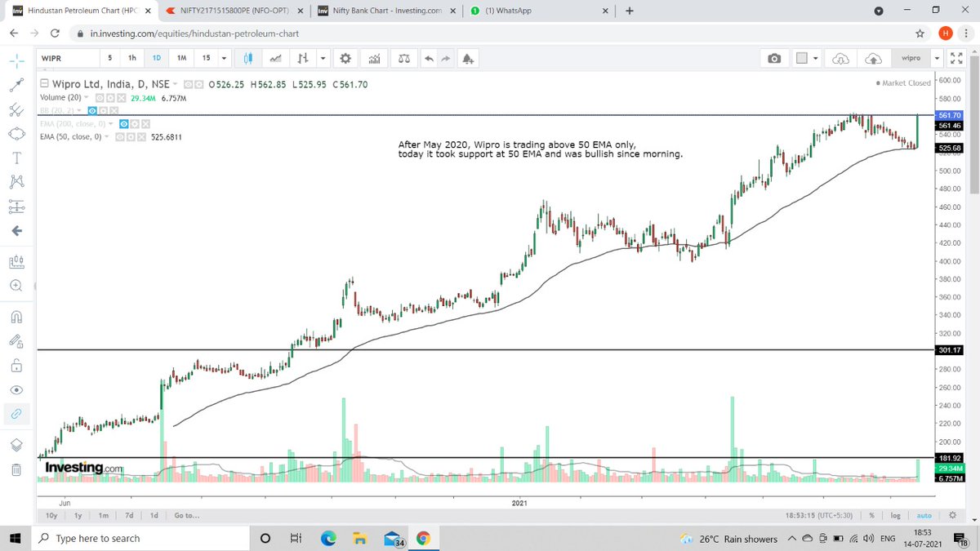Open the object tree layers icon
Screen dimensions: 980x551
click(x=16, y=445)
